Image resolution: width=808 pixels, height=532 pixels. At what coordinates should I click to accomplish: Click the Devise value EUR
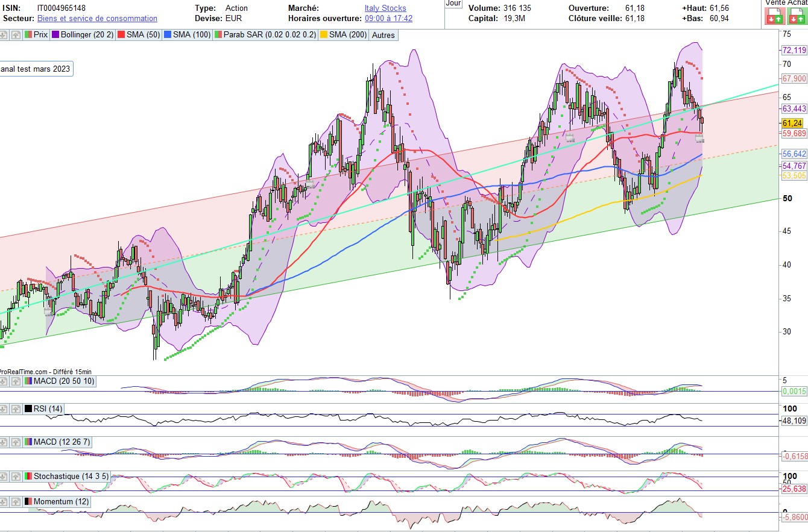(233, 19)
